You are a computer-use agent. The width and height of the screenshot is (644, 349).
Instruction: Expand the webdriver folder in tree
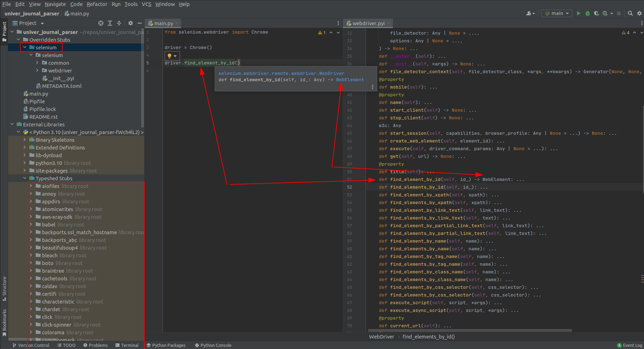[x=37, y=70]
